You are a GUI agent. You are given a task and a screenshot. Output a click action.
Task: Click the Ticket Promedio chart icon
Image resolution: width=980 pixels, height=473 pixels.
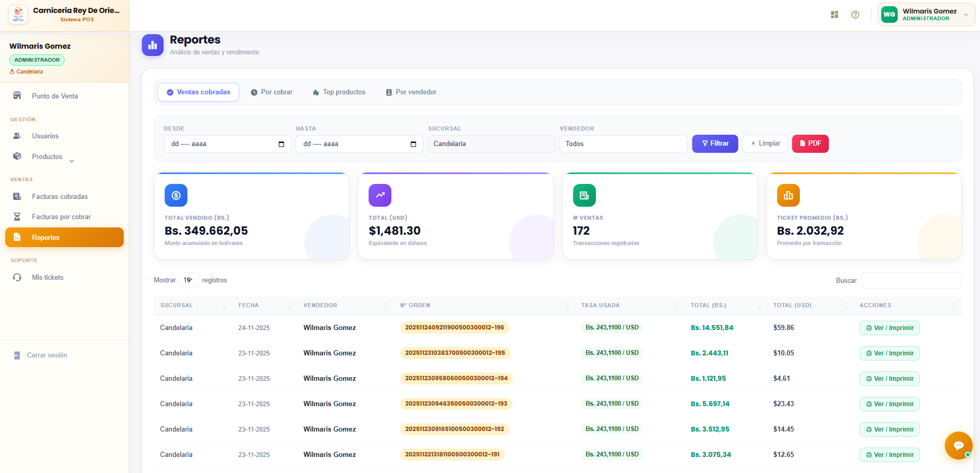coord(788,195)
